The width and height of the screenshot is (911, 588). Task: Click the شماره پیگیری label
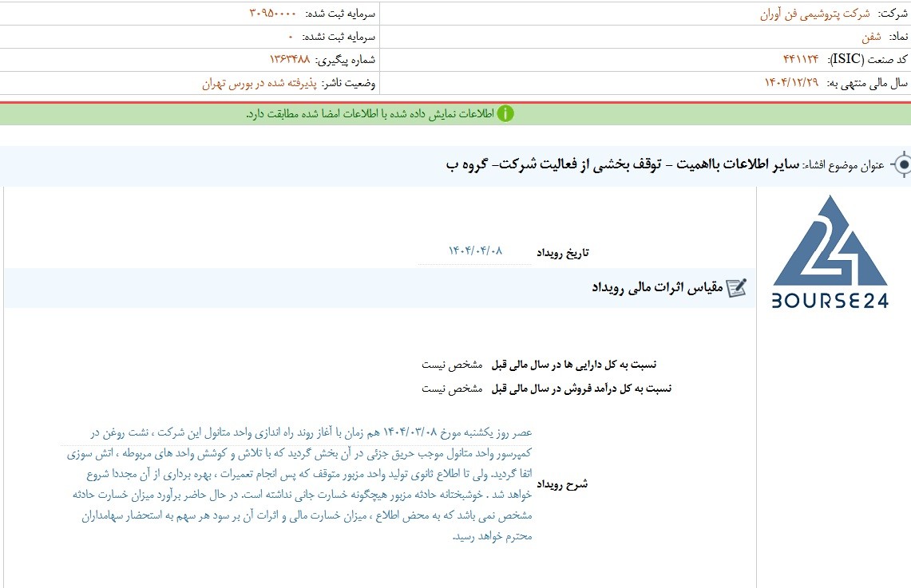345,60
